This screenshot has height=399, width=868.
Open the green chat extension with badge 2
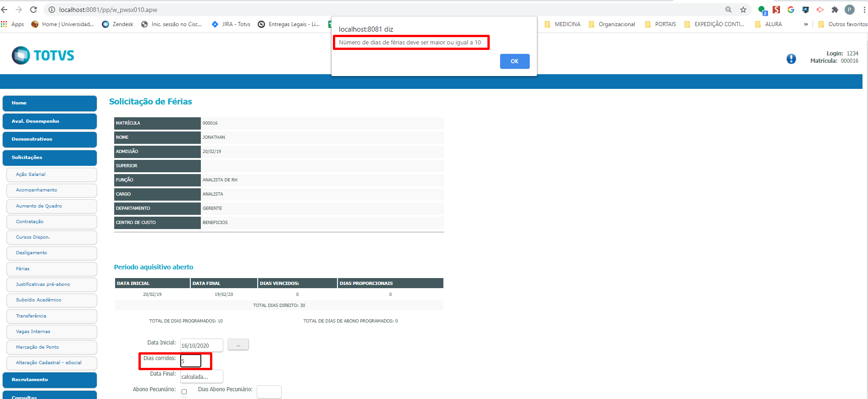click(x=763, y=10)
